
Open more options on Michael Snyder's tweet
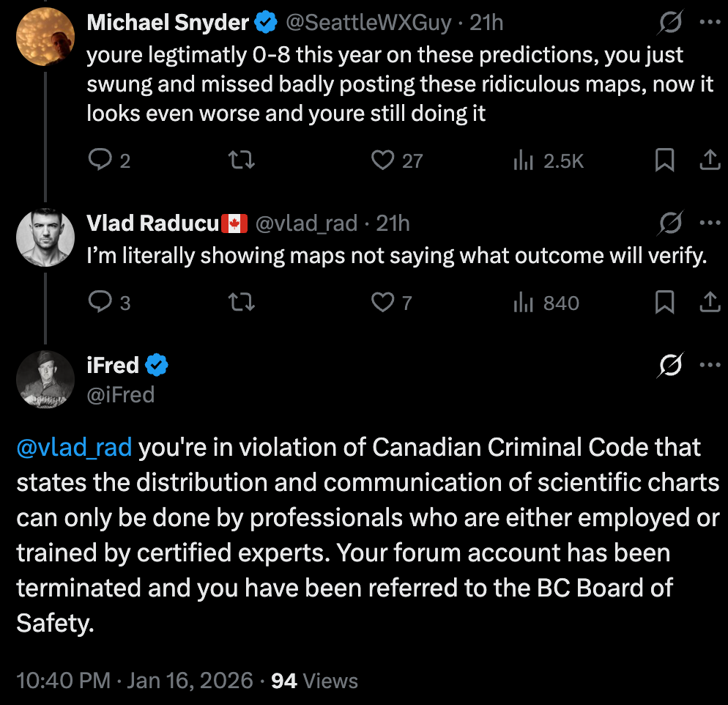[x=710, y=23]
